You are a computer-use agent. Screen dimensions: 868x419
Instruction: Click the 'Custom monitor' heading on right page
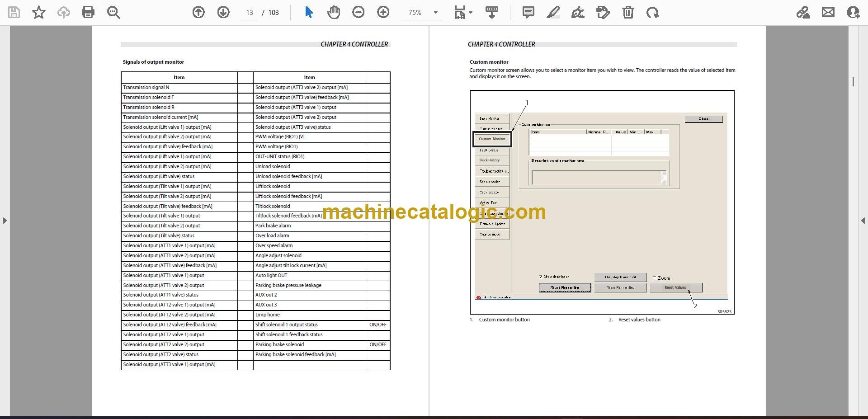coord(489,62)
